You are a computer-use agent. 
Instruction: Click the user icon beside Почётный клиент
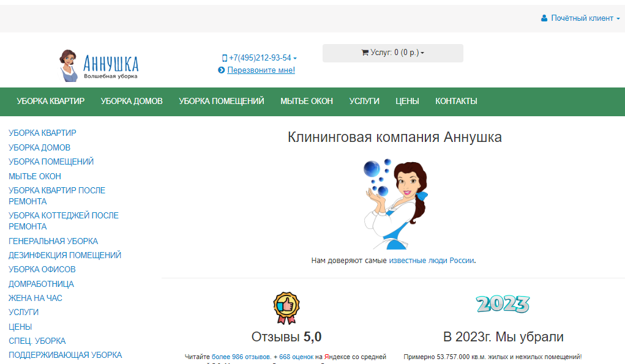(x=544, y=18)
